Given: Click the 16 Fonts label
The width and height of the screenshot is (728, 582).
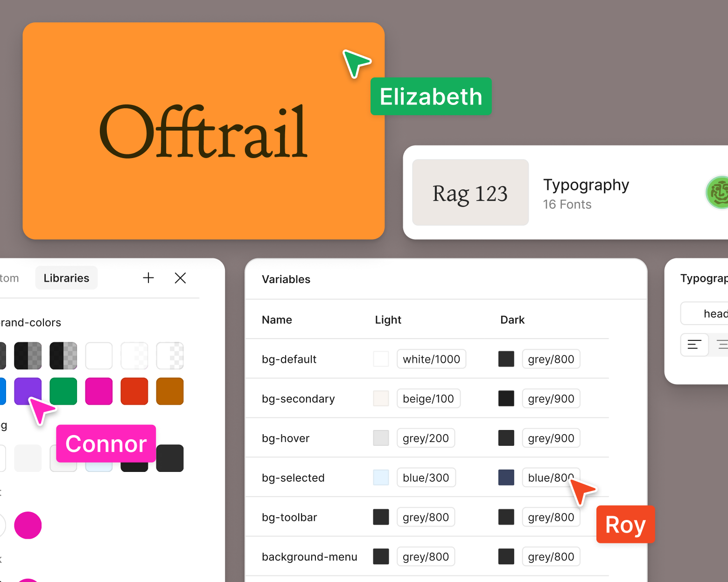Looking at the screenshot, I should tap(567, 205).
